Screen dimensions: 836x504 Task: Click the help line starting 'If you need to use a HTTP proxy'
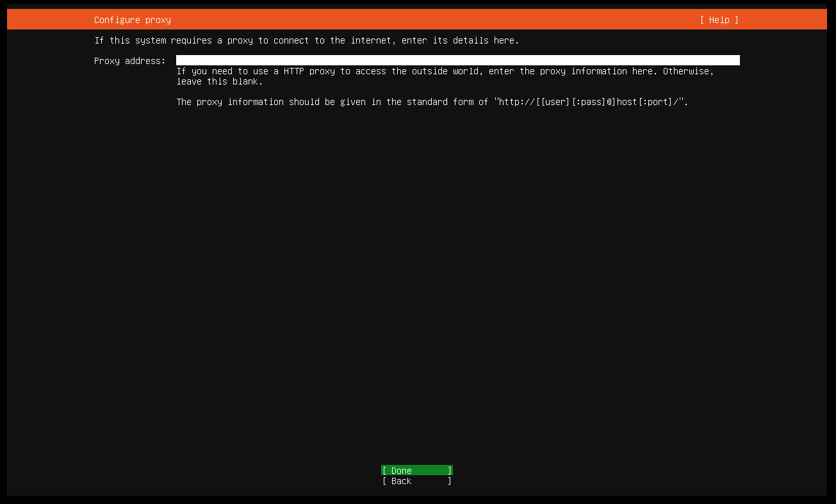coord(445,71)
